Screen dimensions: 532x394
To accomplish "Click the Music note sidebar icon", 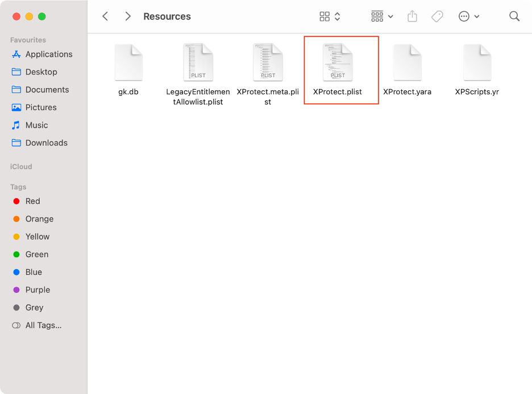I will tap(16, 125).
